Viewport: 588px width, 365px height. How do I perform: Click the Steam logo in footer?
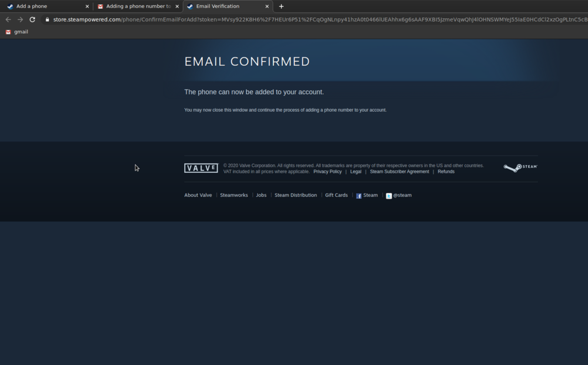pyautogui.click(x=520, y=168)
